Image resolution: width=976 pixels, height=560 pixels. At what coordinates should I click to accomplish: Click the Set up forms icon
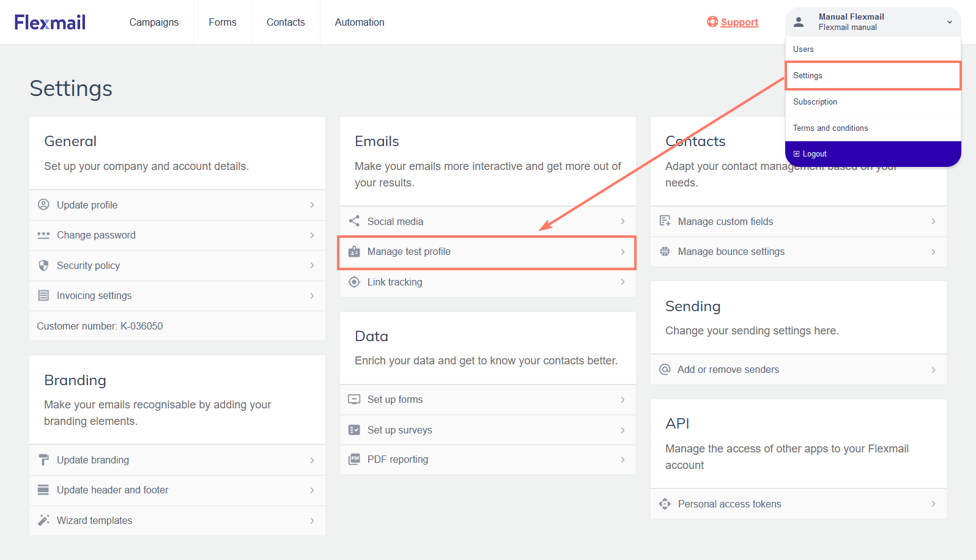(354, 399)
